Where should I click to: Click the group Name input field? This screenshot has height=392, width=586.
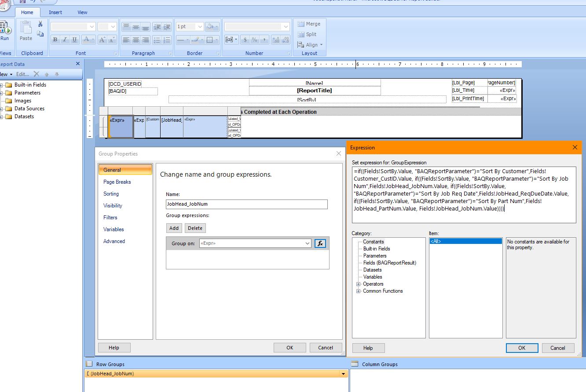click(x=246, y=204)
